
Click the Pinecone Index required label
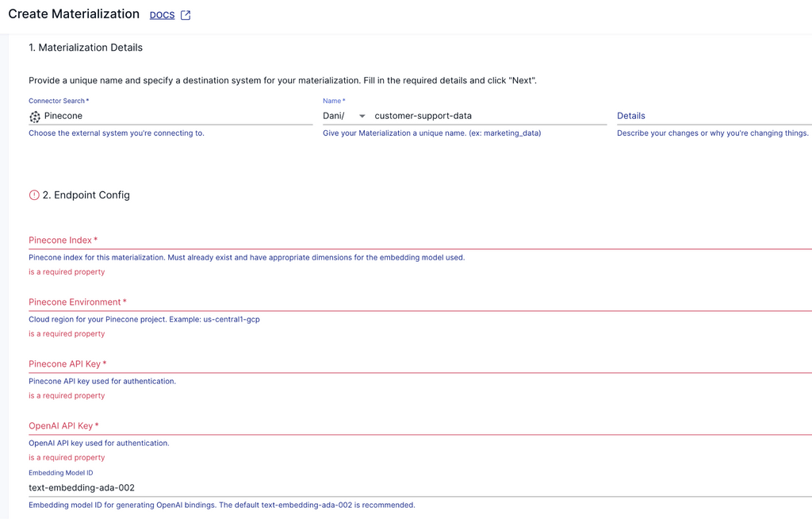click(62, 240)
